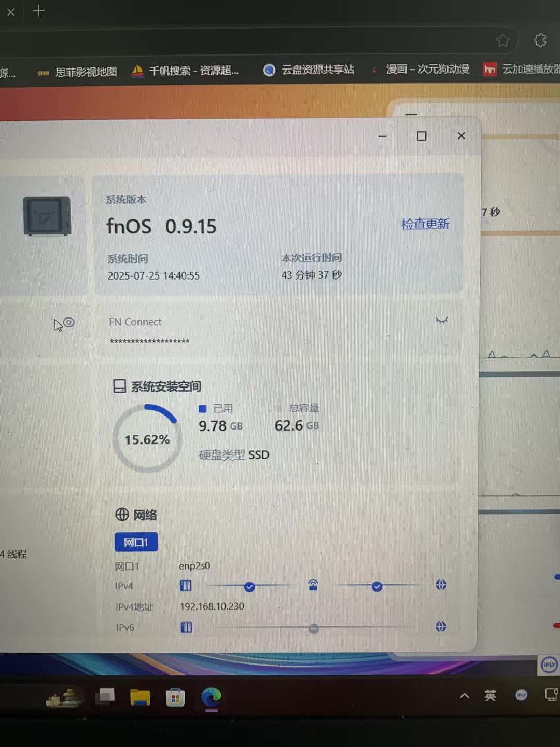560x747 pixels.
Task: Click the uptime value 43 分钟 37 秒
Action: coord(311,275)
